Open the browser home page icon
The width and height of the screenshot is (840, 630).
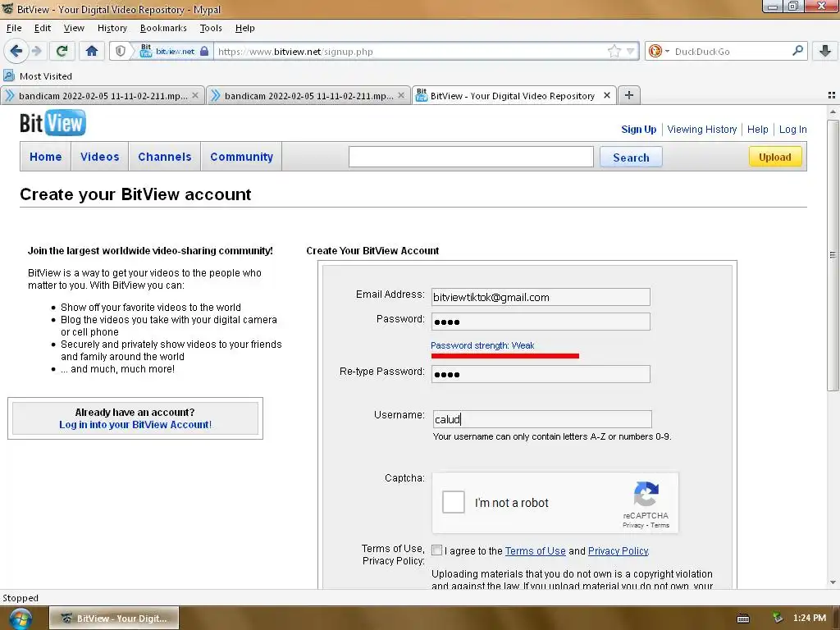click(92, 51)
